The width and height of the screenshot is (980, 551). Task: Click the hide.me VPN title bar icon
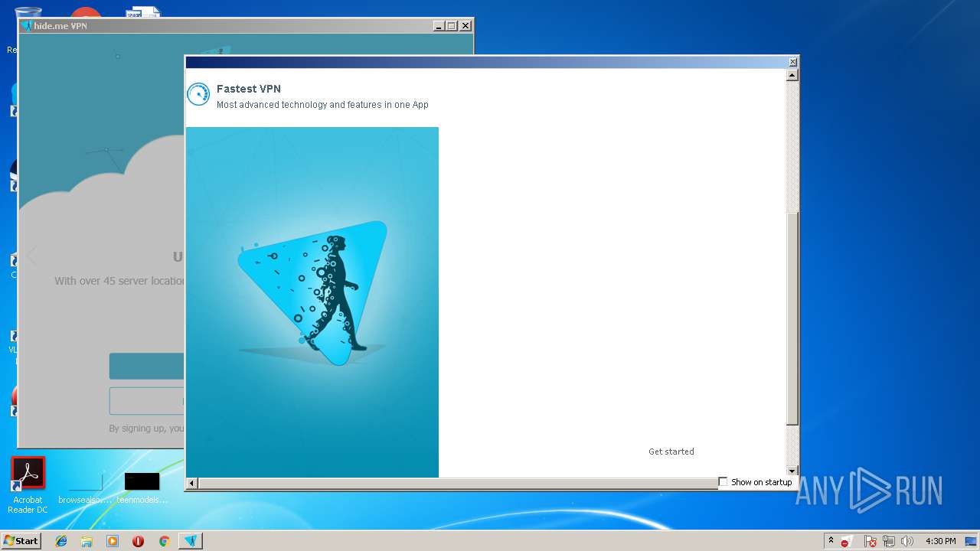coord(28,25)
